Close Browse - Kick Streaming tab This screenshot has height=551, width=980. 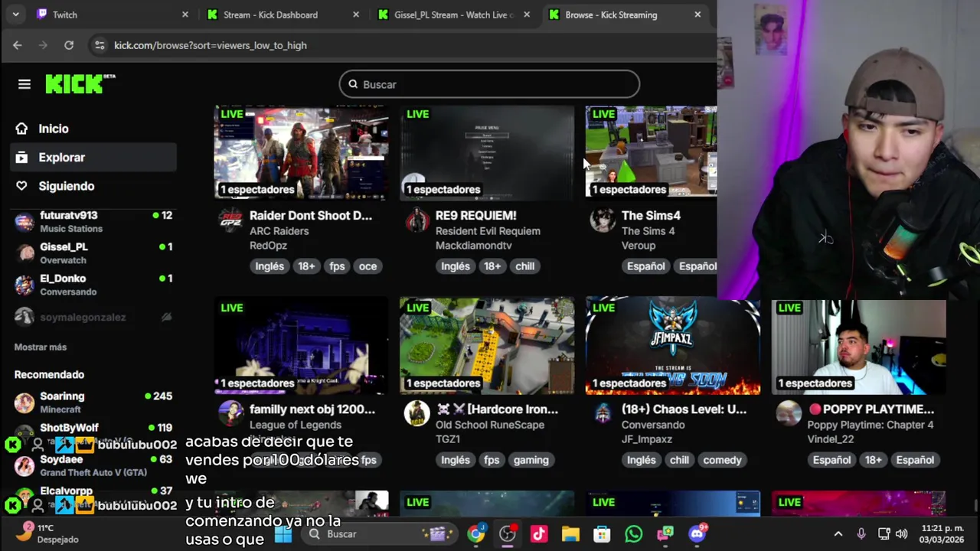(x=697, y=15)
